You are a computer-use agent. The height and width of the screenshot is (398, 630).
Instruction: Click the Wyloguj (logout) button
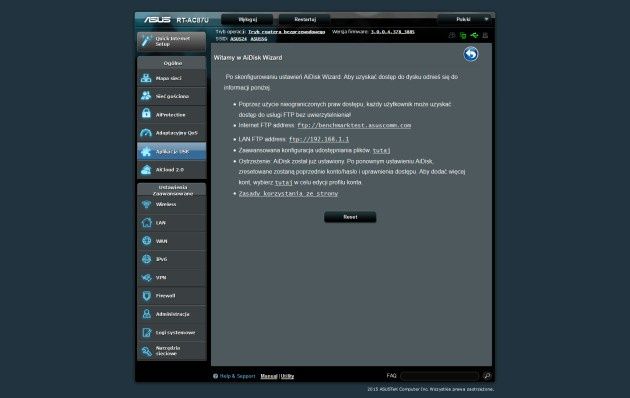[x=247, y=19]
